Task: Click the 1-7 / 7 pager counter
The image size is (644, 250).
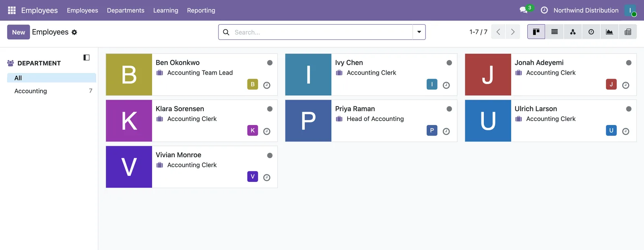Action: [479, 32]
